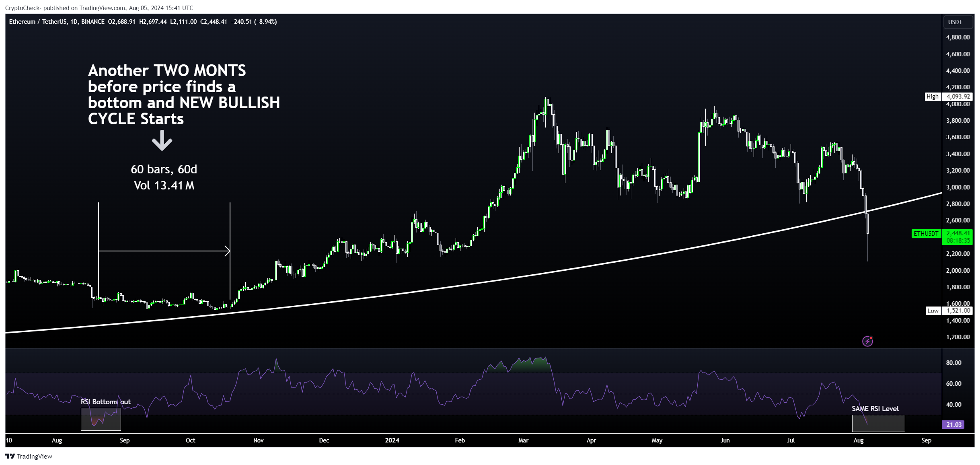Click the closing price C2,448.41 in header
The height and width of the screenshot is (465, 980).
(214, 22)
